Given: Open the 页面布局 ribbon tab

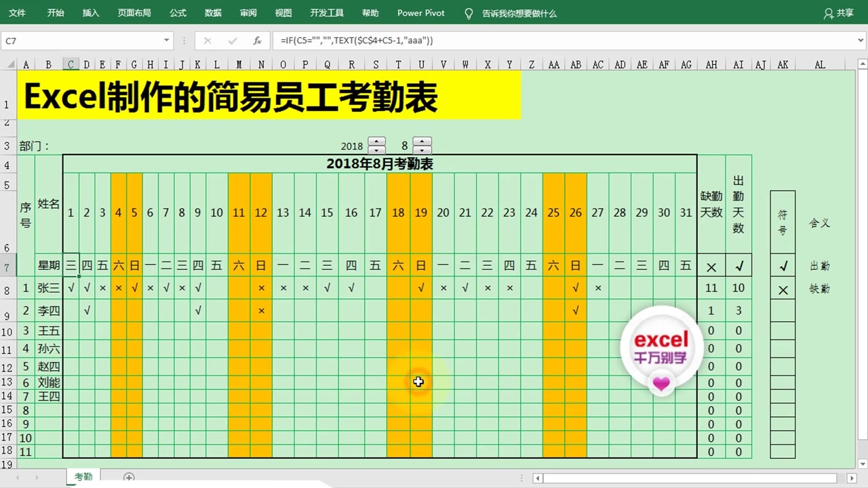Looking at the screenshot, I should click(x=134, y=13).
